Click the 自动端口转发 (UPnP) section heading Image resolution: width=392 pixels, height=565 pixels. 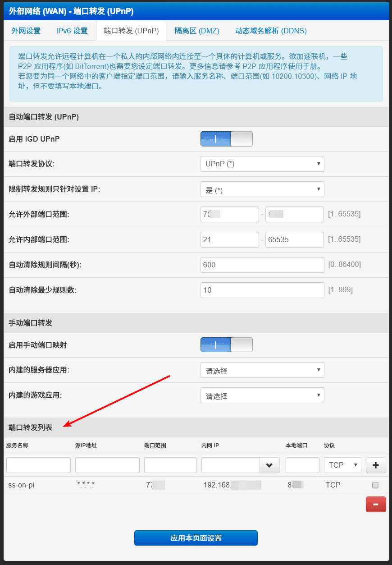[44, 117]
